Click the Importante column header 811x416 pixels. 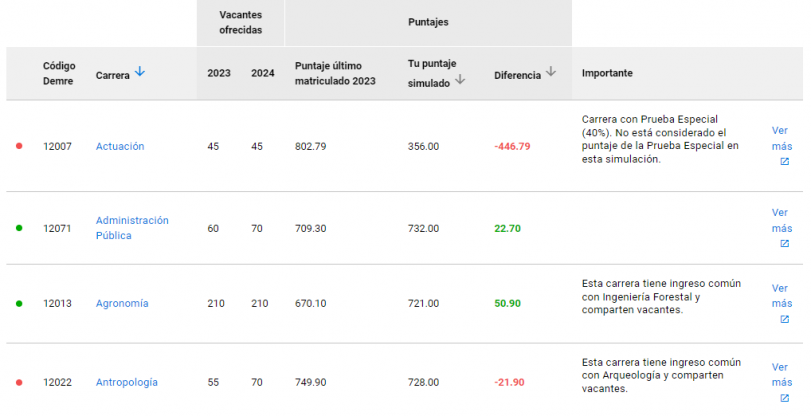[607, 74]
